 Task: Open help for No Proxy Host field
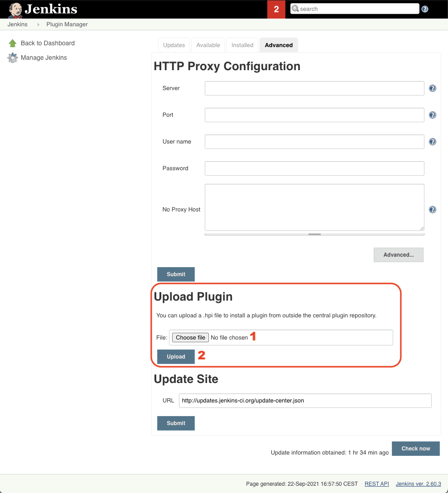tap(433, 210)
